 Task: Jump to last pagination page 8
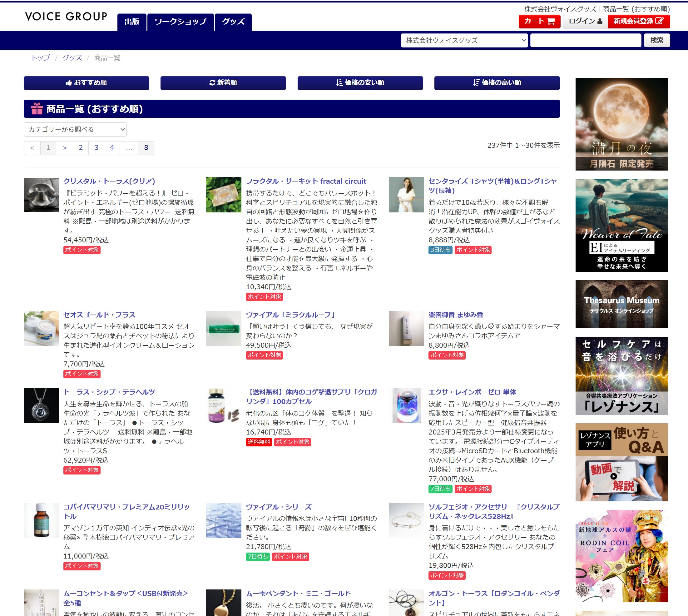[x=146, y=148]
